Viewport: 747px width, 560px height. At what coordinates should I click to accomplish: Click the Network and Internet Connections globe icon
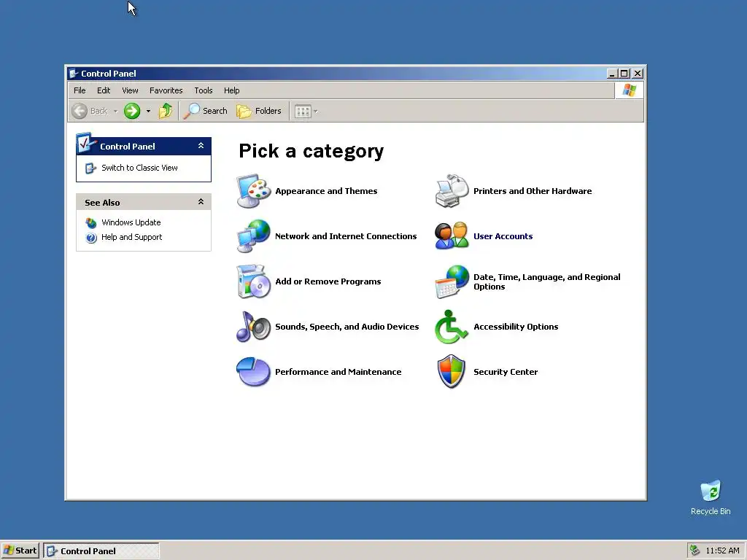click(x=253, y=236)
